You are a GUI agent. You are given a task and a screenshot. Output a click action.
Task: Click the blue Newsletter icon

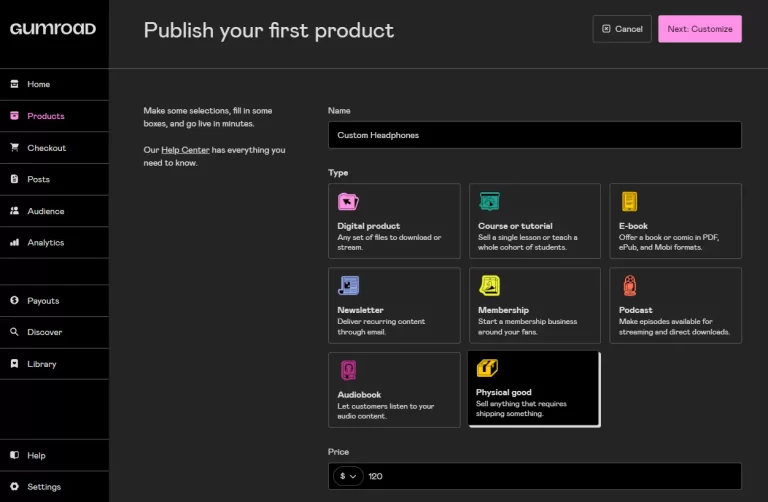click(x=348, y=286)
